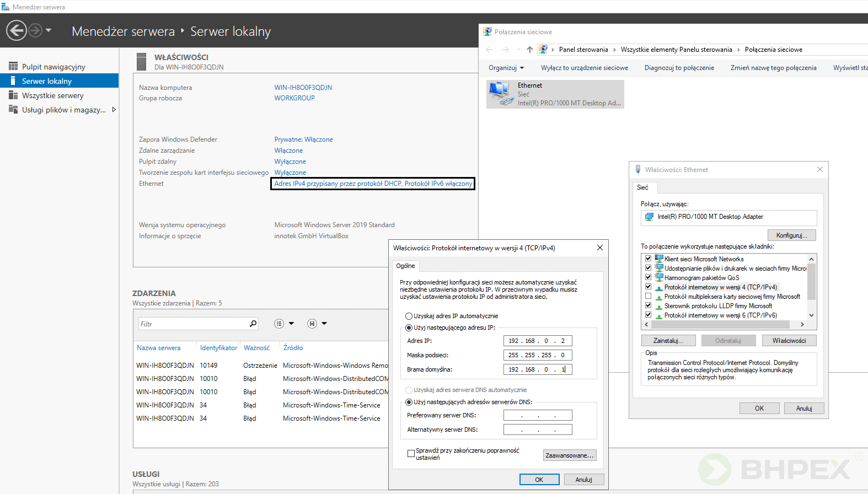Click into the events Filtr field
This screenshot has height=494, width=868.
[x=193, y=324]
